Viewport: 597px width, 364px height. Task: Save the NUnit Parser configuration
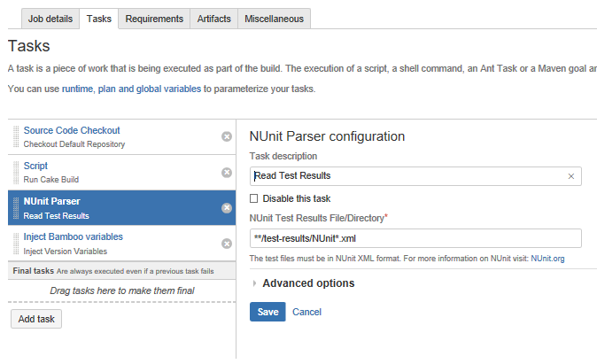[267, 312]
